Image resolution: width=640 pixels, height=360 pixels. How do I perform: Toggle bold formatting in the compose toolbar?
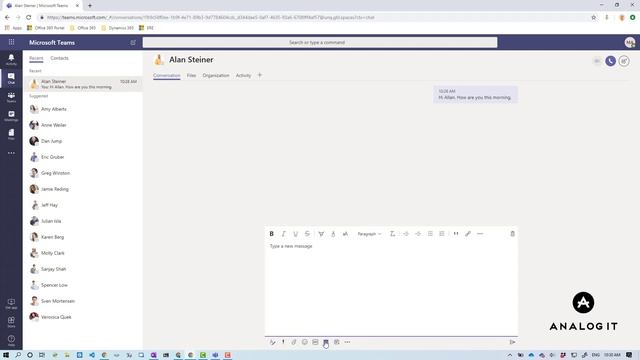point(271,234)
